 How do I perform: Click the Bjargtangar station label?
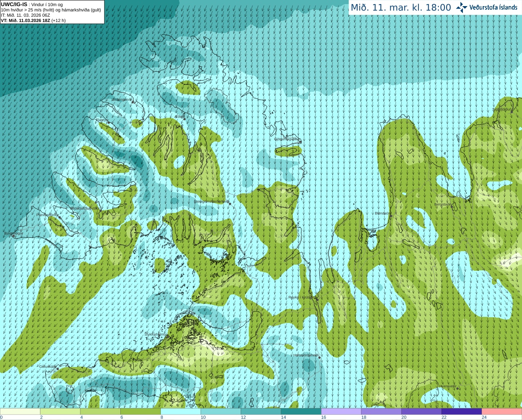(13, 234)
